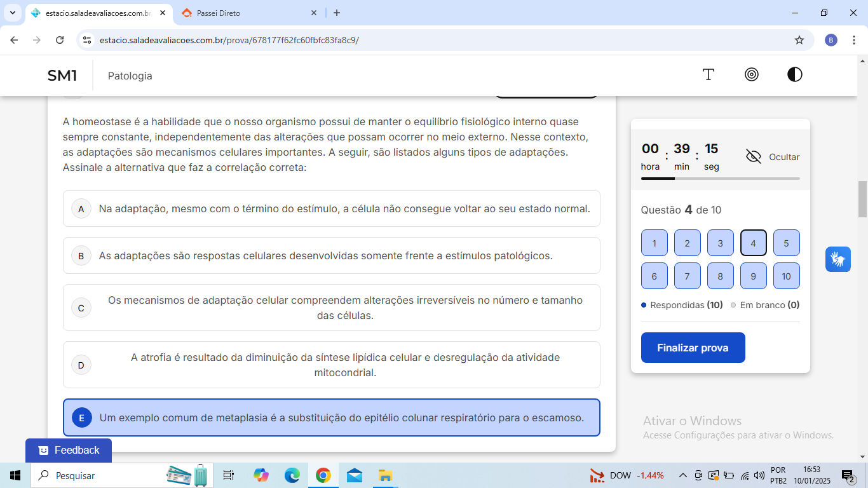Select answer option A

332,208
